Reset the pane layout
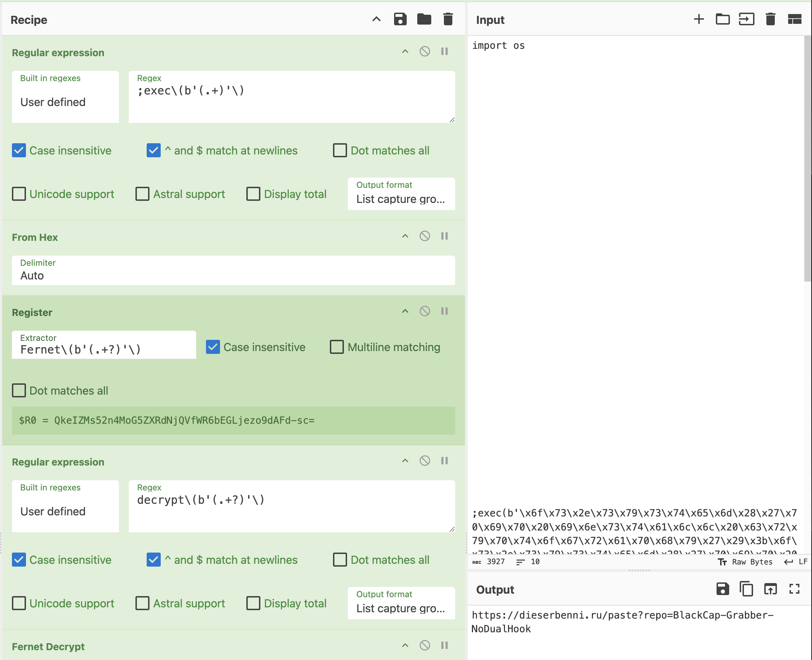Screen dimensions: 812x660 (794, 19)
